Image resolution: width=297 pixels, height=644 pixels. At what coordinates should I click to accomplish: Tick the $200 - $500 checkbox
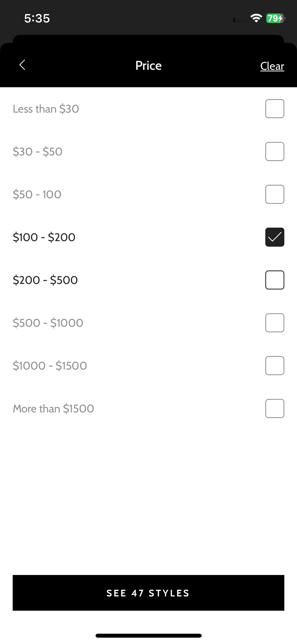tap(275, 280)
